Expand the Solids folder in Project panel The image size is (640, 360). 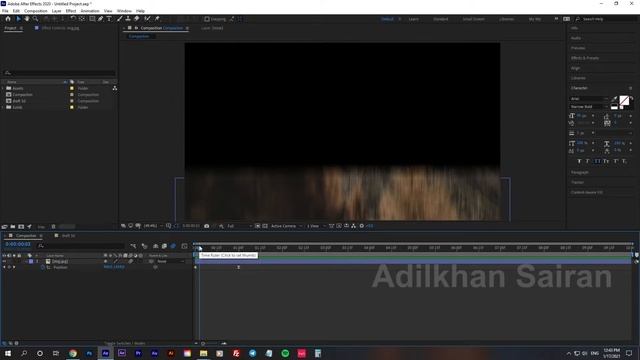click(3, 107)
